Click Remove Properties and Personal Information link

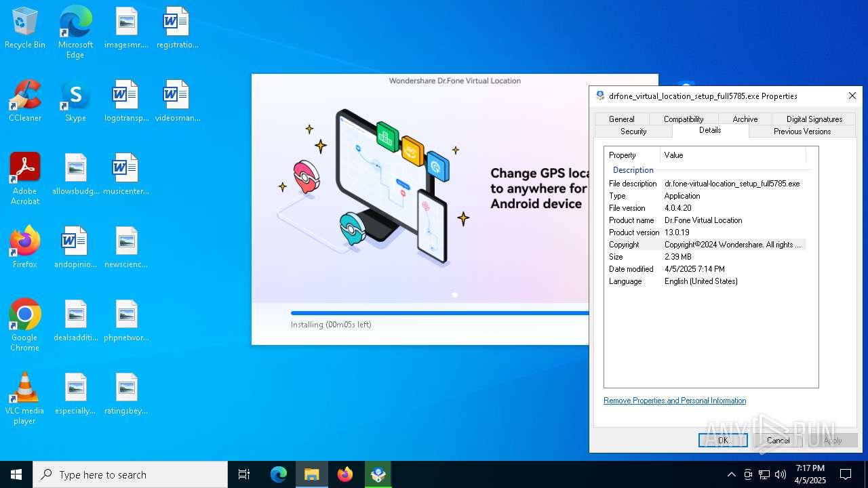(675, 401)
